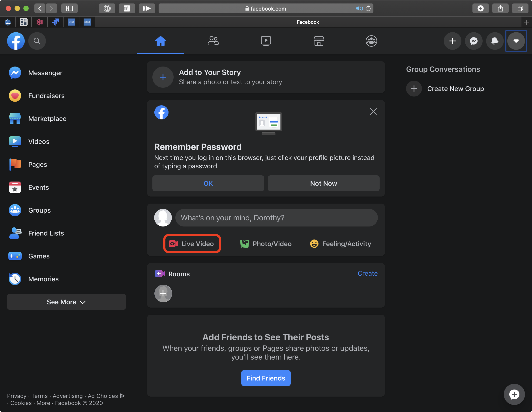Click the plus to Add to Your Story
532x412 pixels.
pos(163,77)
